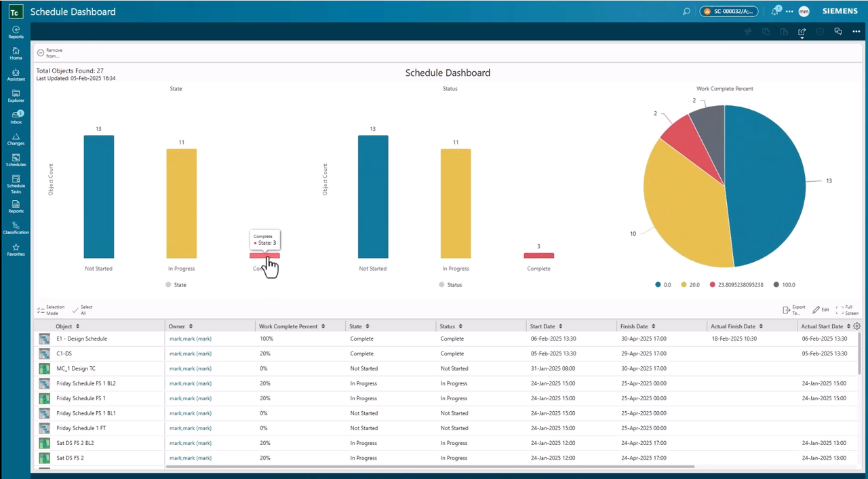Click the Copy toolbar icon
The width and height of the screenshot is (868, 479).
click(766, 31)
